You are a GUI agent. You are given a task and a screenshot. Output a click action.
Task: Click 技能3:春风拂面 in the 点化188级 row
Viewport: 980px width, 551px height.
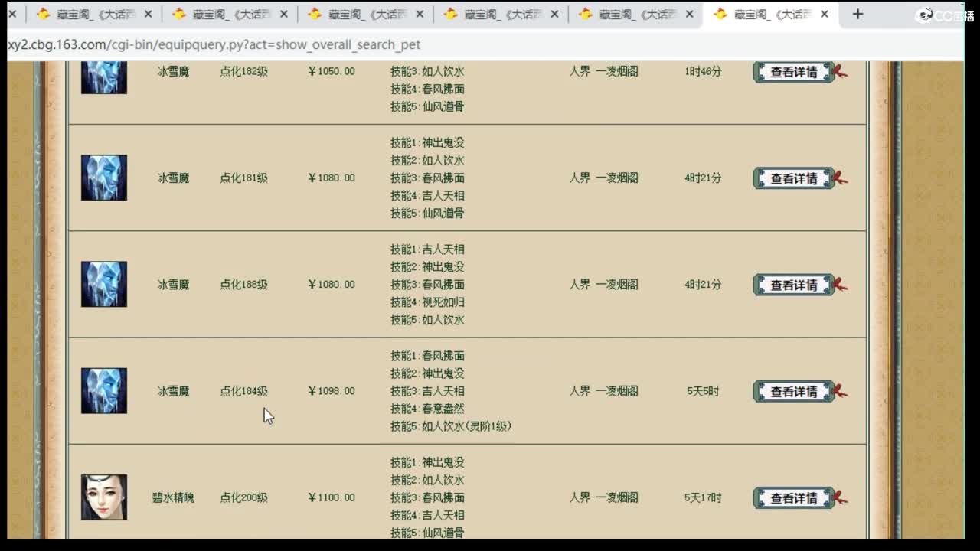coord(427,284)
